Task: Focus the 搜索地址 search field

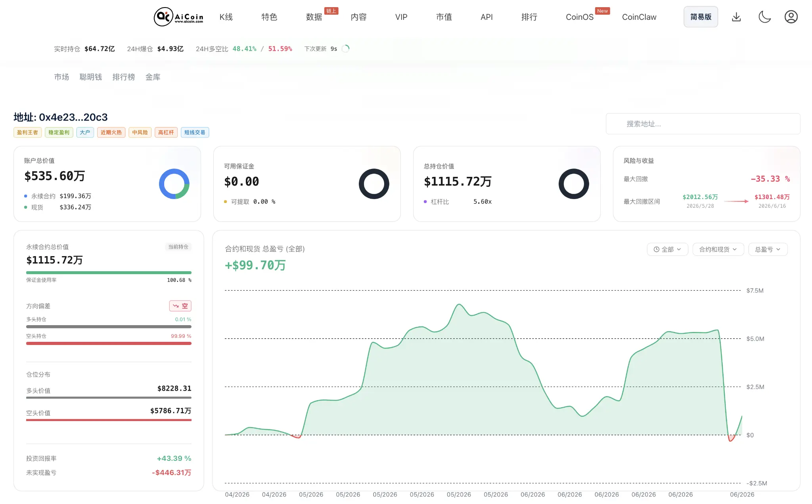Action: point(703,124)
